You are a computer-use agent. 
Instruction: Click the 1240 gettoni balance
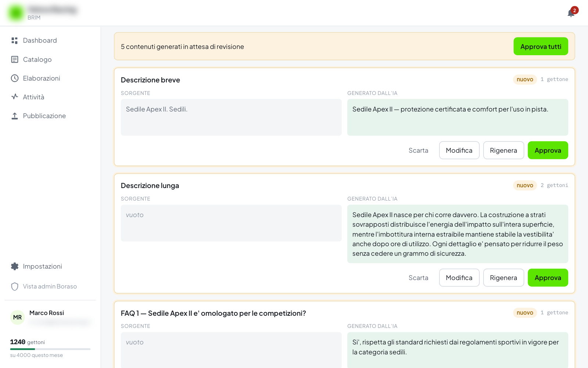pos(28,342)
